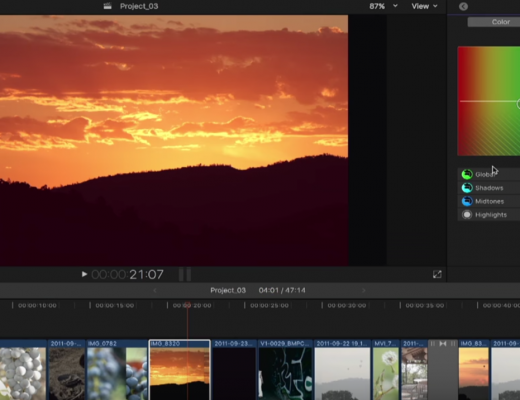Click ruler at 00:00:35:00 mark
The width and height of the screenshot is (520, 400).
[x=425, y=305]
